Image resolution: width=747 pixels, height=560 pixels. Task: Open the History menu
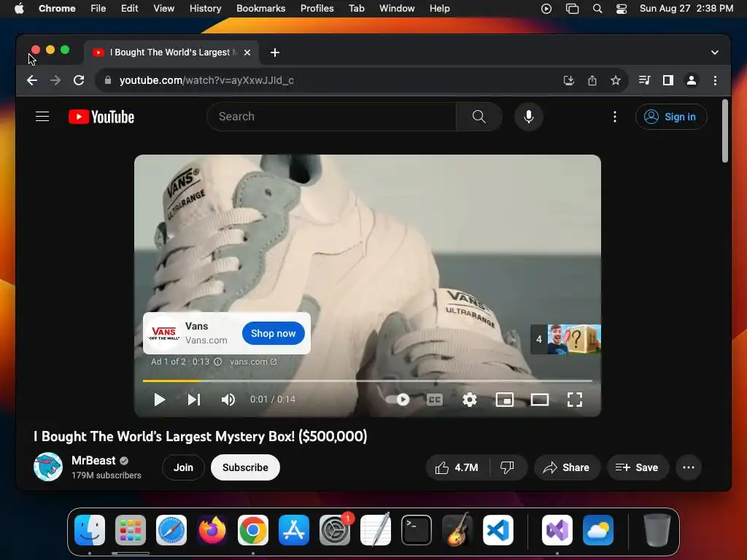[x=205, y=9]
